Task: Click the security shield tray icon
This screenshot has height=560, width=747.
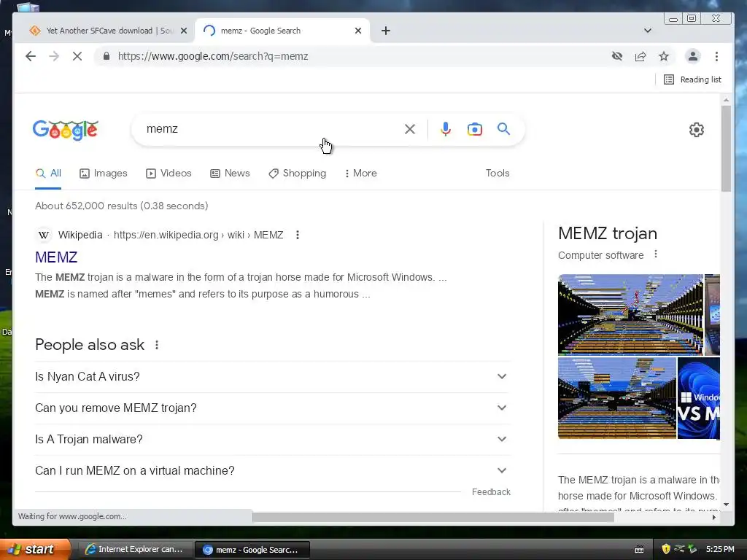Action: click(666, 549)
